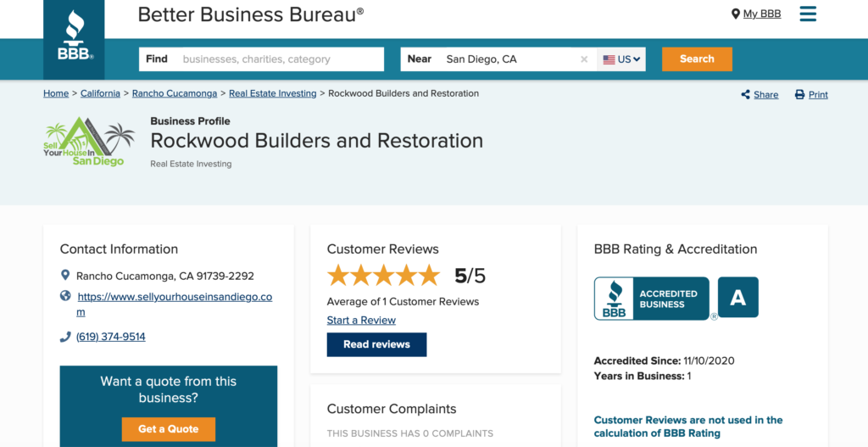
Task: Click the address map pin icon
Action: point(65,276)
